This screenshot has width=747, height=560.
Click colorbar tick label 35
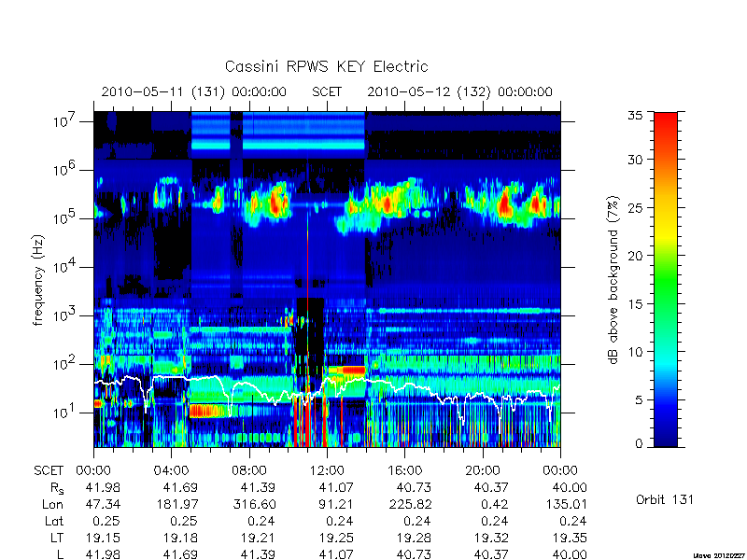634,116
